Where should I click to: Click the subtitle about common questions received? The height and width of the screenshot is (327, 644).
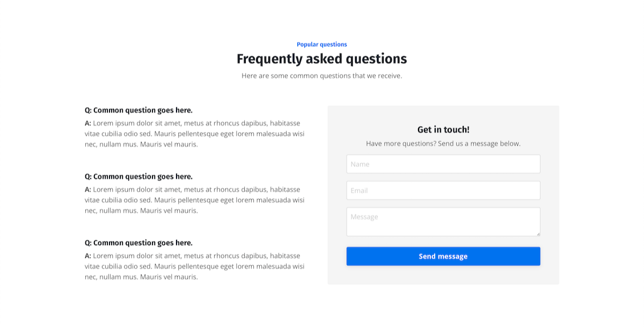coord(321,76)
